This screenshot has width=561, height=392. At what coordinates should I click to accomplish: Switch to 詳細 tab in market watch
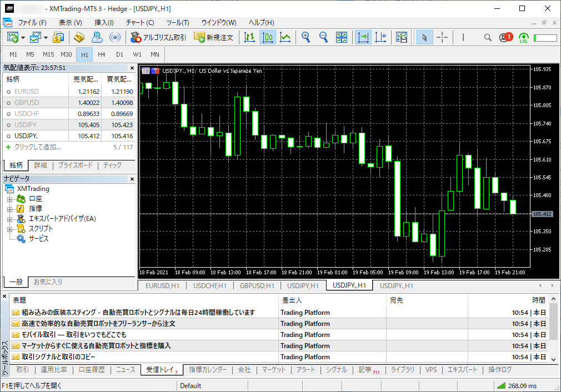tap(41, 165)
